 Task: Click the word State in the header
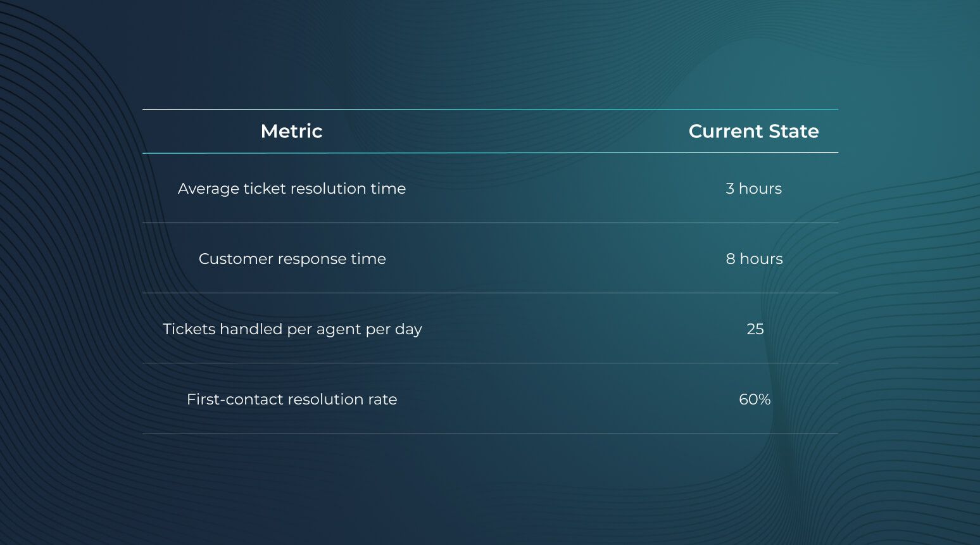[793, 131]
